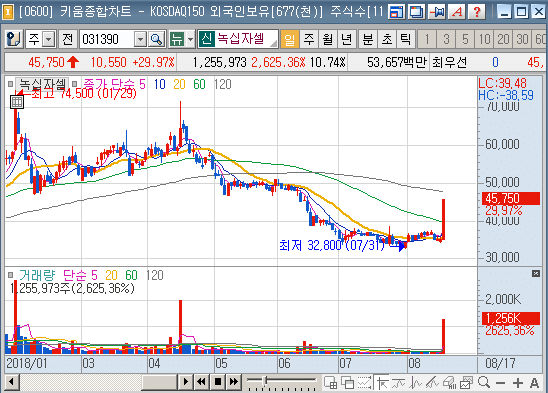Image resolution: width=548 pixels, height=393 pixels.
Task: Click the rewind double-left arrow button
Action: pyautogui.click(x=201, y=382)
